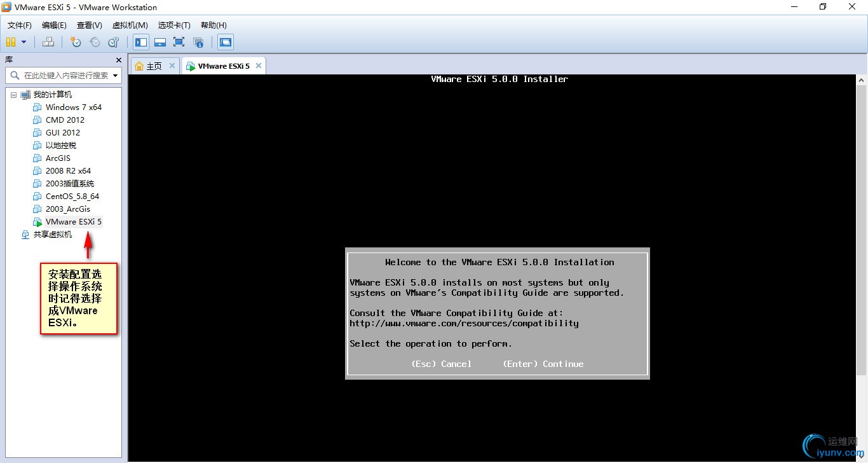Open the 查看(V) menu
The height and width of the screenshot is (463, 868).
[x=89, y=25]
